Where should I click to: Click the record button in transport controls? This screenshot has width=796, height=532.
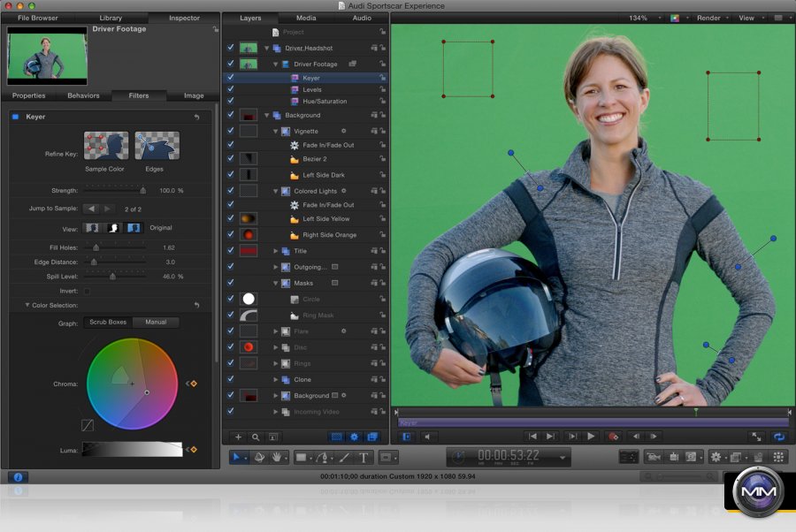(612, 437)
